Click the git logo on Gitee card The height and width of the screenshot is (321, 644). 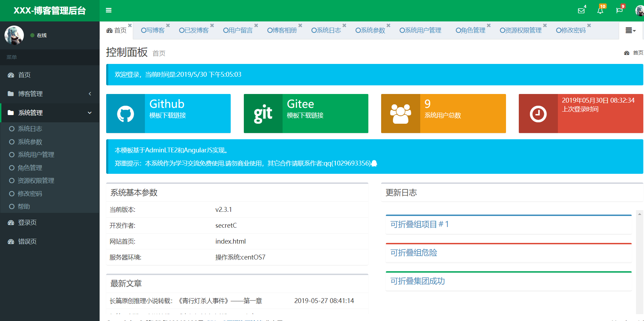(263, 114)
